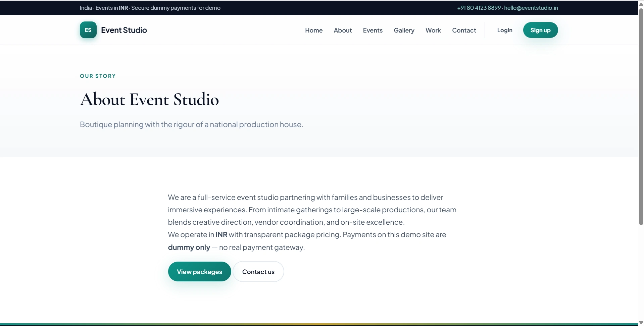Click the Sign up button

tap(540, 30)
